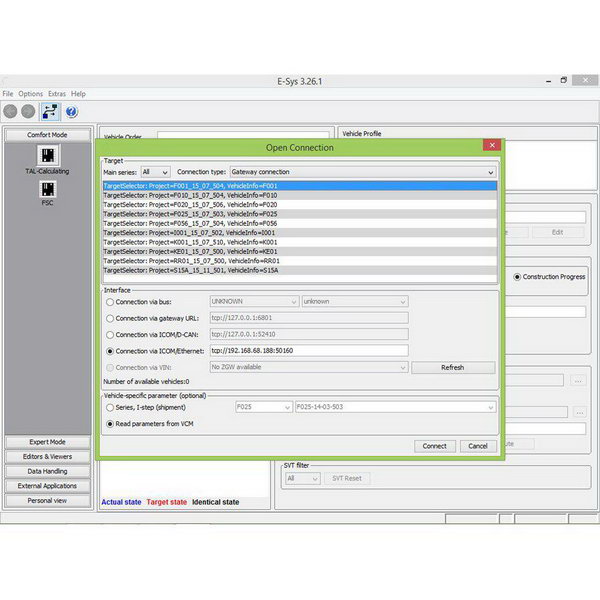Open the UNKNOWN bus dropdown
600x600 pixels.
[254, 302]
